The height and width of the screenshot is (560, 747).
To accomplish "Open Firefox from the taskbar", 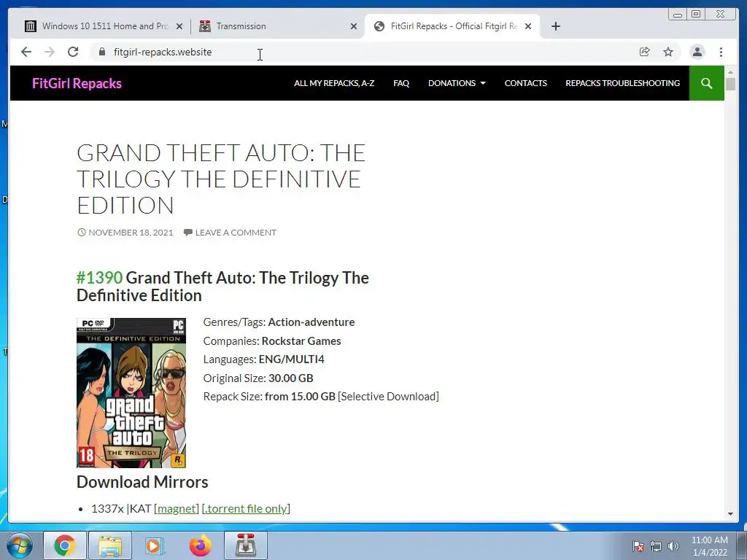I will click(x=200, y=545).
